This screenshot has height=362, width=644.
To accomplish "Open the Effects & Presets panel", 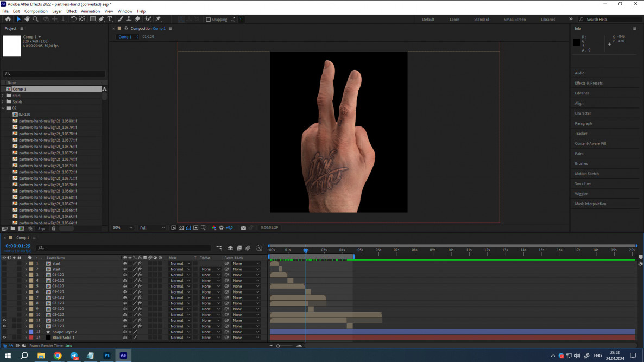I will click(589, 83).
